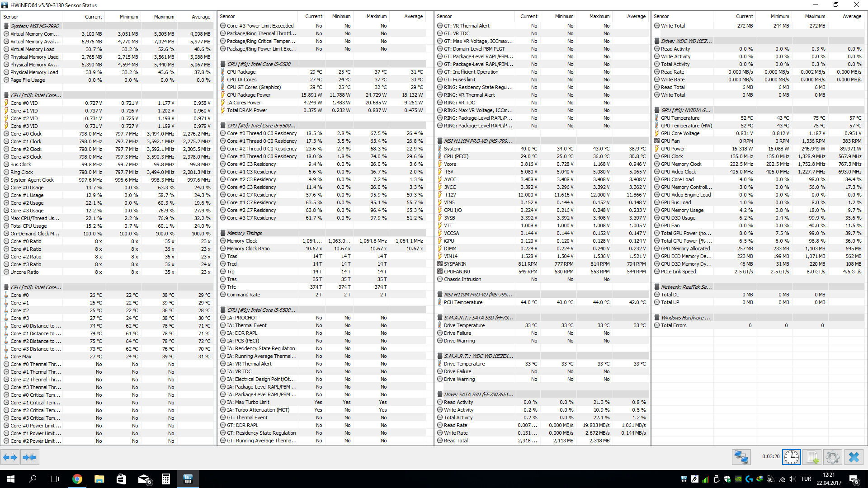Screen dimensions: 868x488
Task: Select the 'Virtual Memory Load' row
Action: click(x=107, y=49)
